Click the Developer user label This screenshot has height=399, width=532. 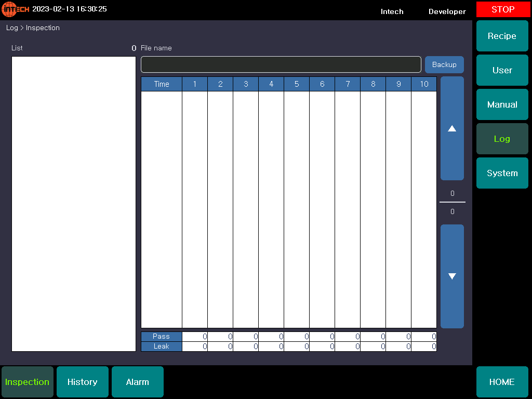click(447, 11)
